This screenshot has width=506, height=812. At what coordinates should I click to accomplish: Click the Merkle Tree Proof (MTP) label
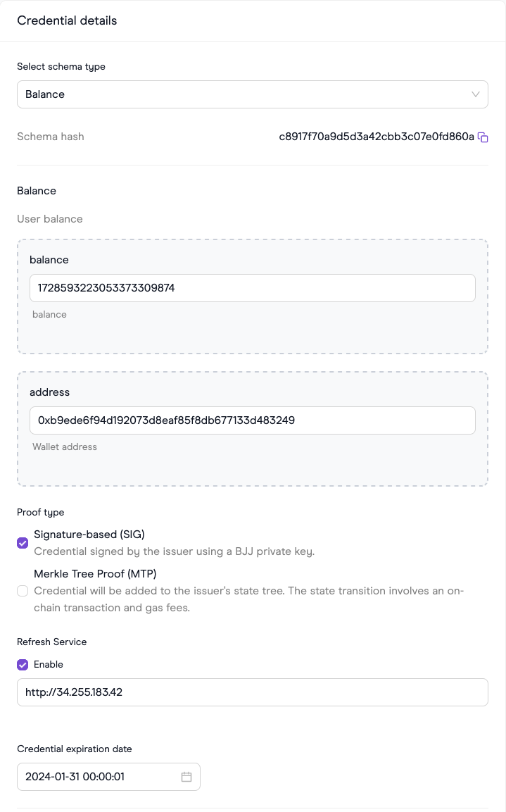pyautogui.click(x=95, y=574)
